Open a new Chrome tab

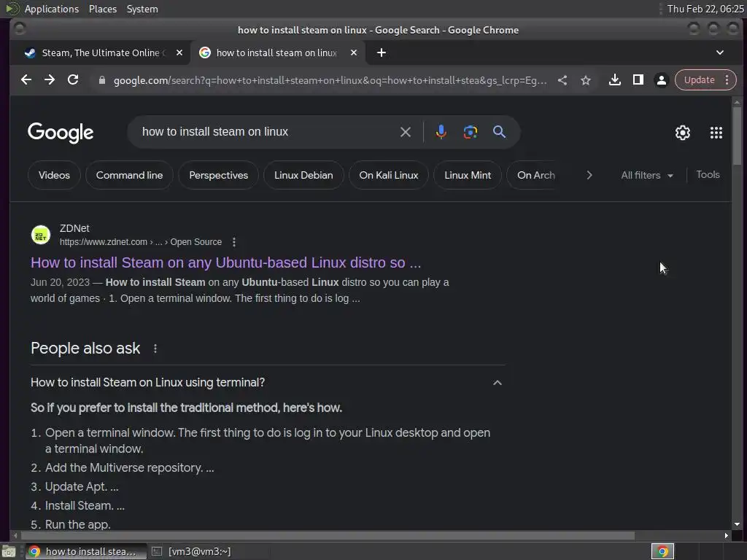381,52
